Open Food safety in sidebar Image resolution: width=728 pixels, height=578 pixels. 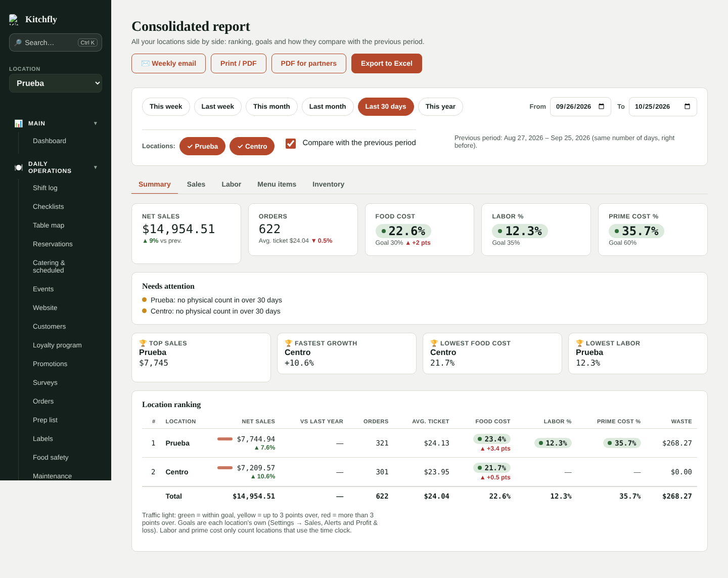click(51, 457)
